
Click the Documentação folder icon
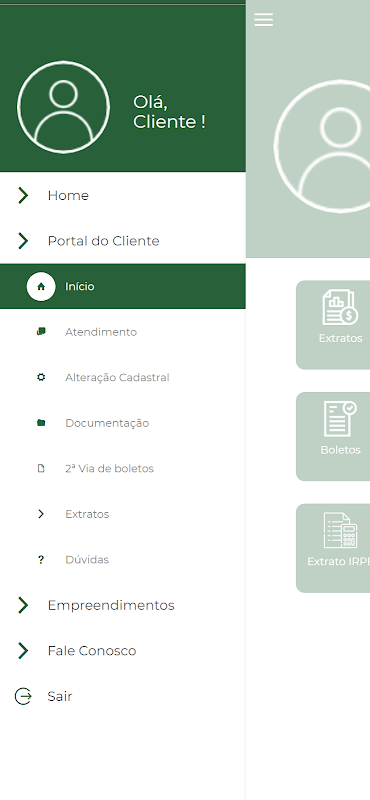(x=41, y=422)
